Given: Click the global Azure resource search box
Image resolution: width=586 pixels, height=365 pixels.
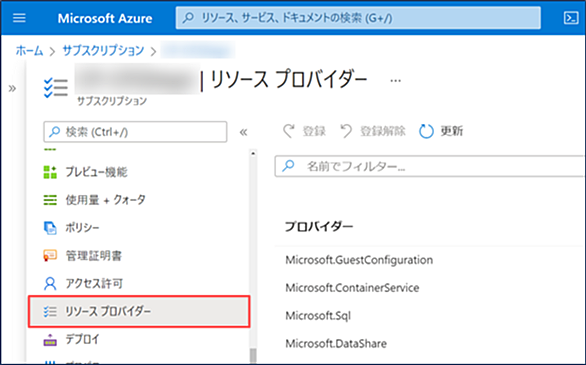Looking at the screenshot, I should click(358, 18).
